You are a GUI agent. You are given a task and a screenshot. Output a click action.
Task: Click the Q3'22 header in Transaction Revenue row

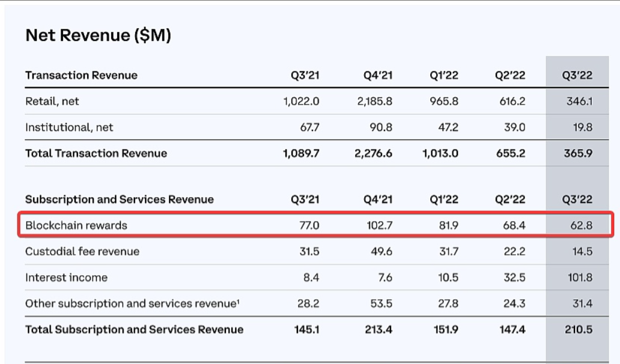click(x=577, y=75)
